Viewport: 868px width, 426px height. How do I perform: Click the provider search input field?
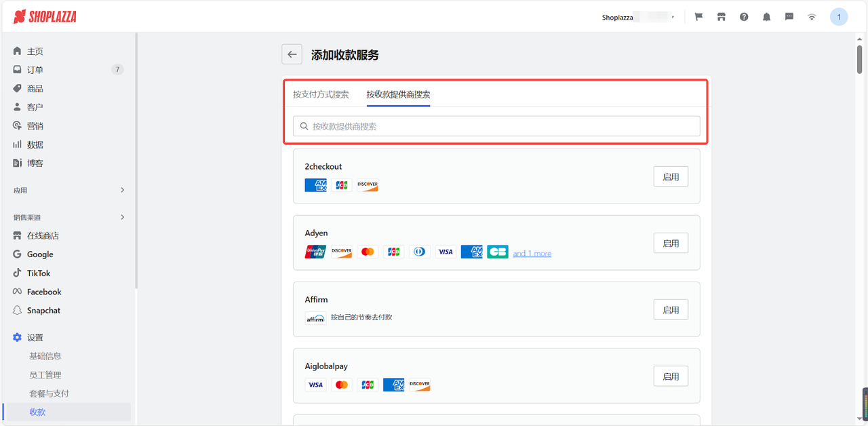(x=496, y=125)
